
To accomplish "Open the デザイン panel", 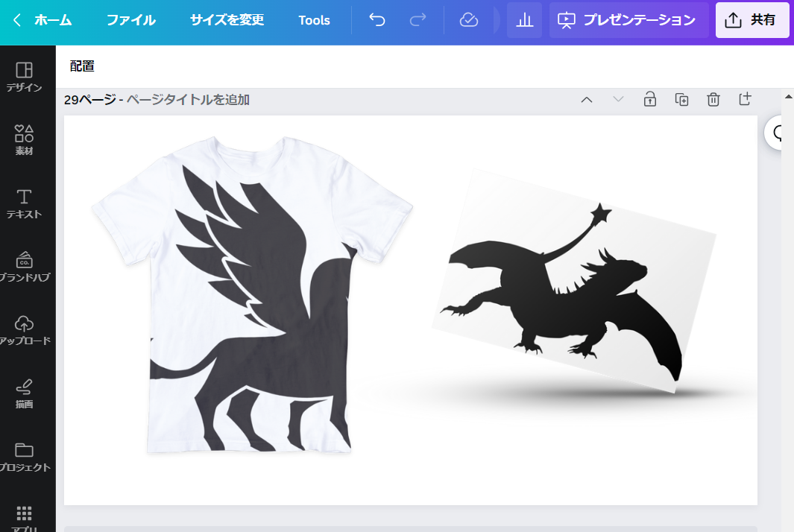I will click(25, 77).
